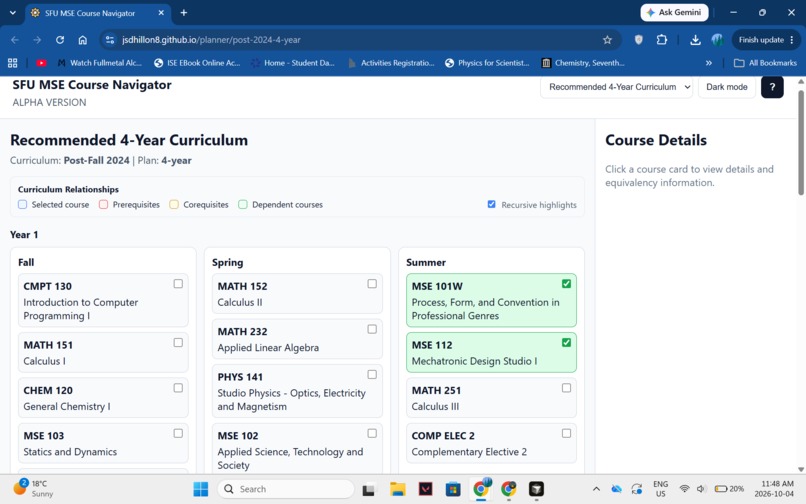This screenshot has width=806, height=504.
Task: Open Chemistry, Seventh... bookmark
Action: (x=583, y=63)
